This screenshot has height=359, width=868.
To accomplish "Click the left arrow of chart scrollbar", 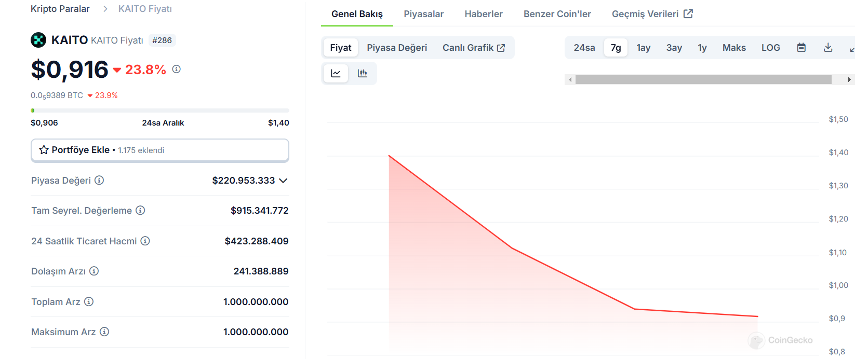I will tap(570, 79).
